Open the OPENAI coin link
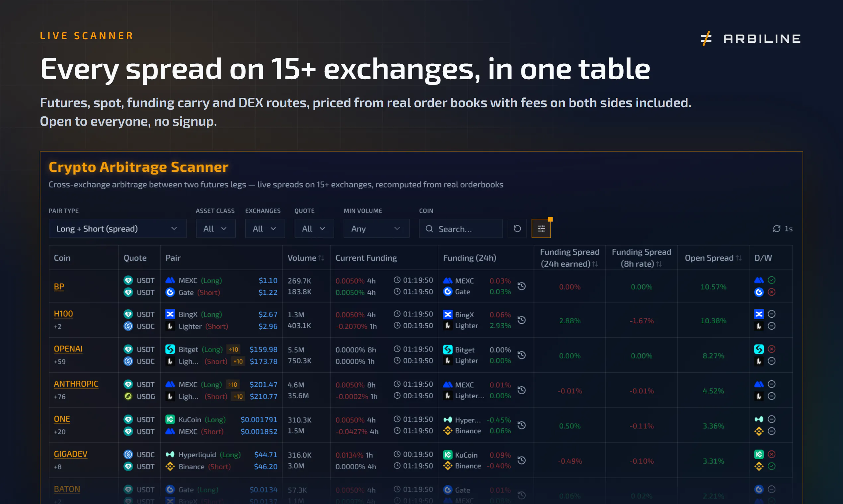This screenshot has height=504, width=843. [x=68, y=348]
